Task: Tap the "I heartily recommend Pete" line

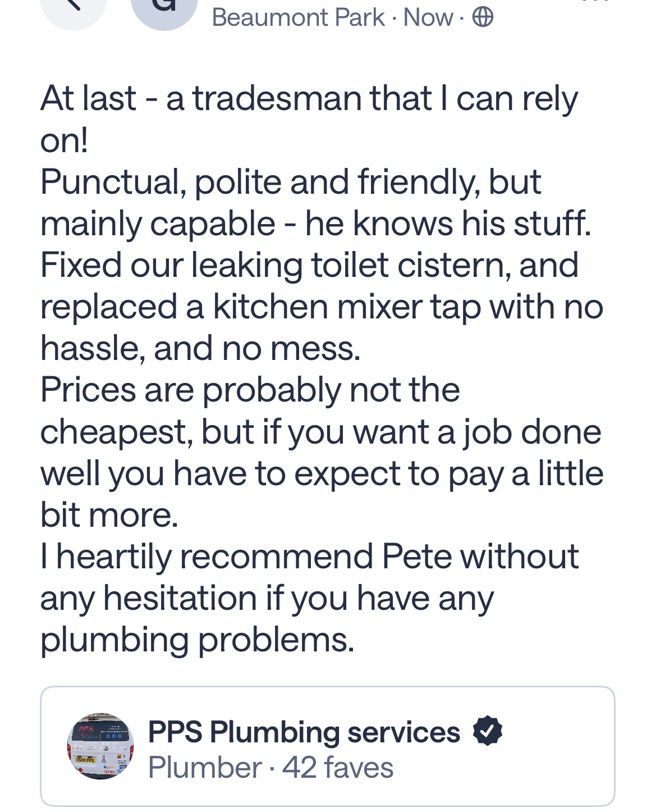Action: click(x=309, y=556)
